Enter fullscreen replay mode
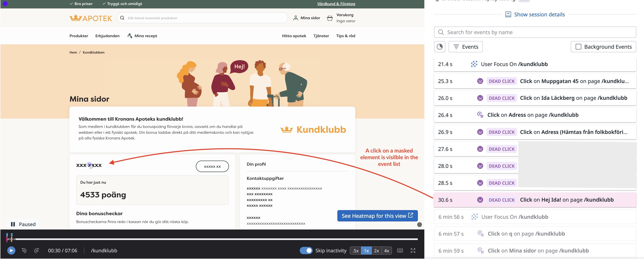Screen dimensions: 644x259 (413, 251)
